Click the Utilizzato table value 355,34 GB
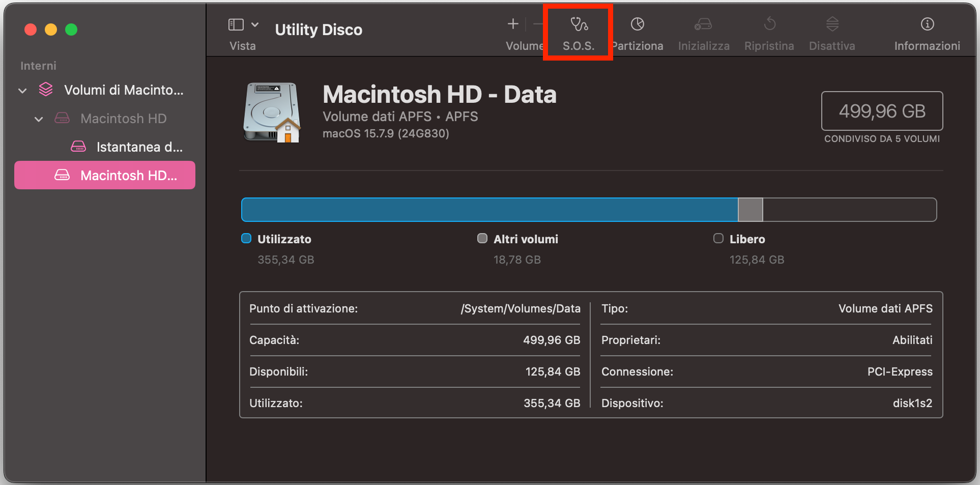 tap(552, 403)
